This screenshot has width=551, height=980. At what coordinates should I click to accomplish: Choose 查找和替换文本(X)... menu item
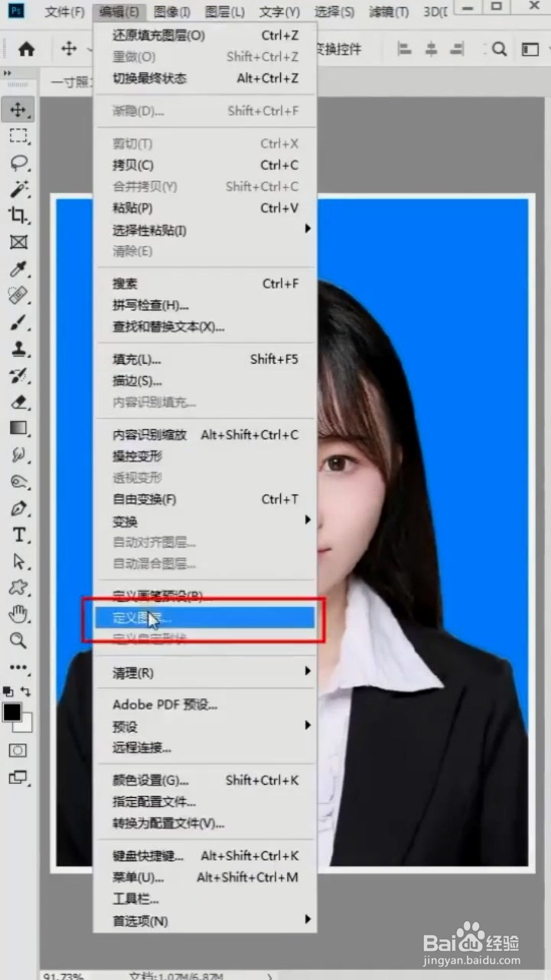pos(205,327)
